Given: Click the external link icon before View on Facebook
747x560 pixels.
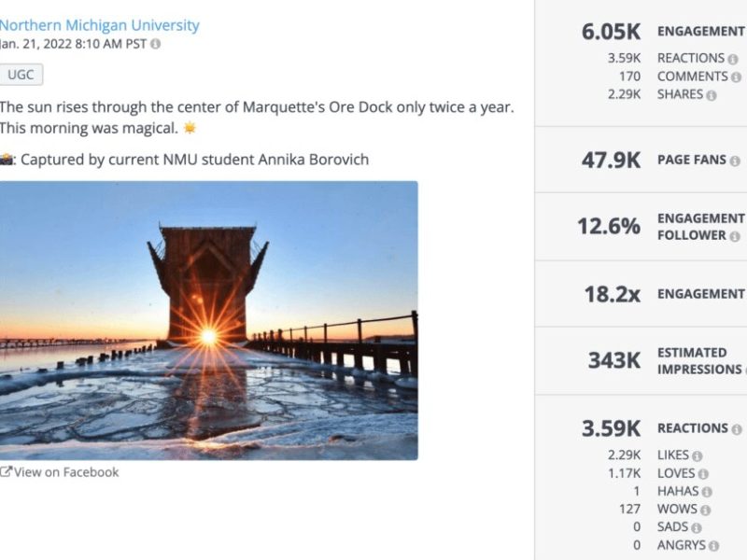Looking at the screenshot, I should click(x=6, y=472).
